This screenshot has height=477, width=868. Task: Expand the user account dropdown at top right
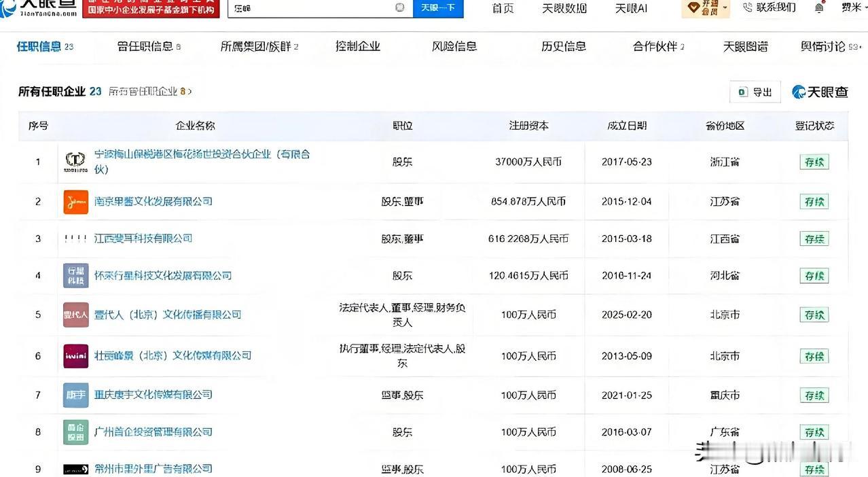click(x=854, y=7)
